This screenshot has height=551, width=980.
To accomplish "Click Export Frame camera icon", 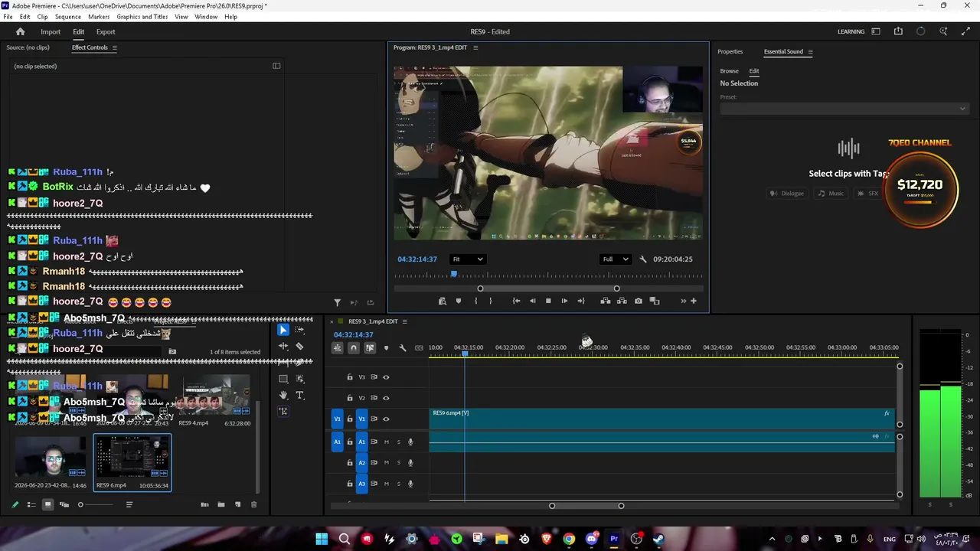I will tap(639, 301).
